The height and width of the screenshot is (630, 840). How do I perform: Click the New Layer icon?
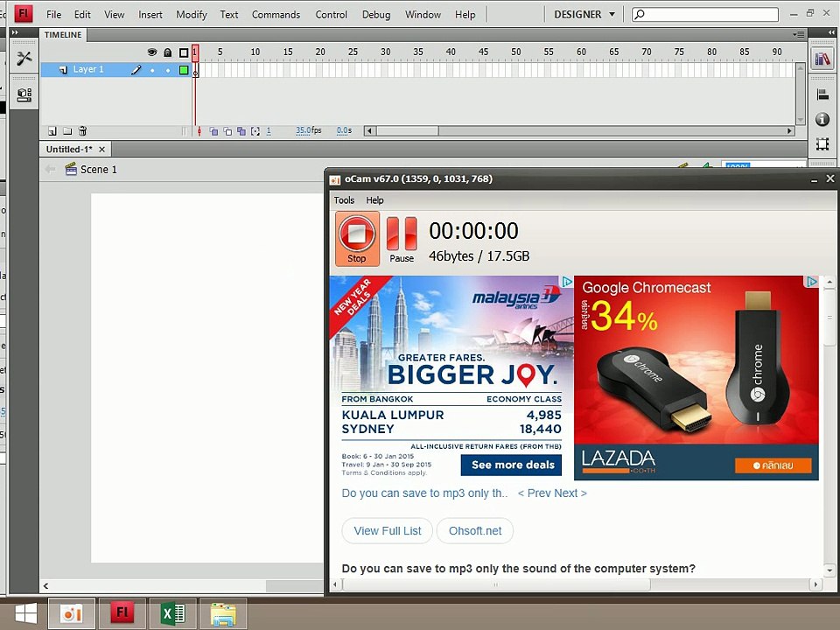[52, 130]
